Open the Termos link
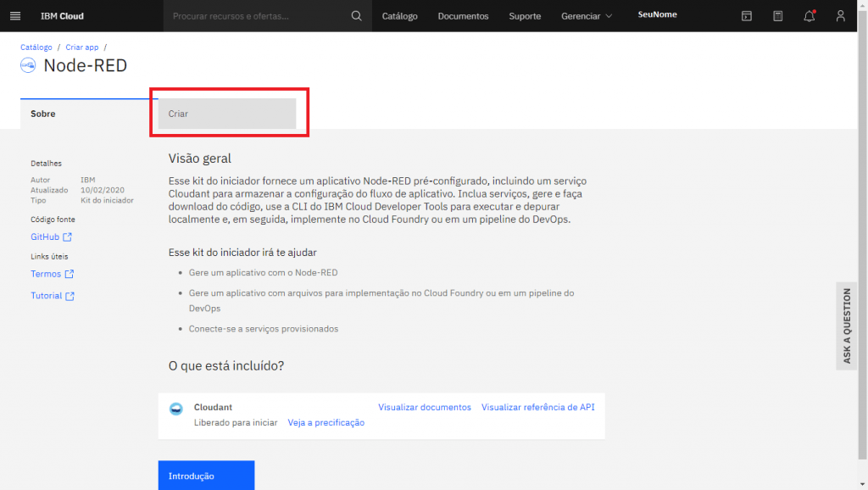This screenshot has width=868, height=490. (x=46, y=274)
